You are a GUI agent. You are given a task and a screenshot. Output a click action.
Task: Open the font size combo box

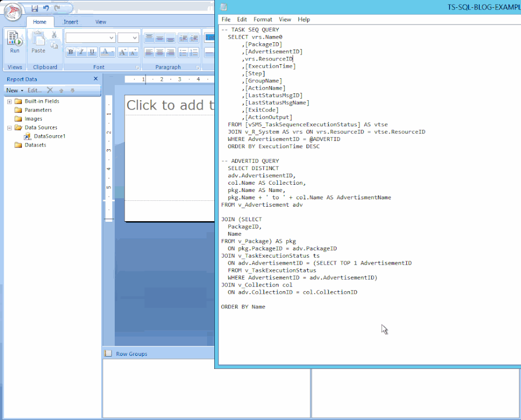[128, 38]
